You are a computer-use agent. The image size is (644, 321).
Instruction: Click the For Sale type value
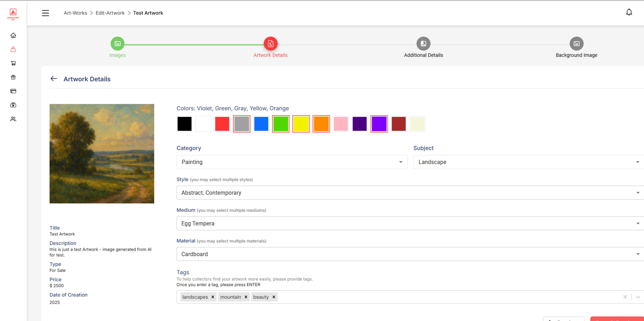[x=57, y=270]
